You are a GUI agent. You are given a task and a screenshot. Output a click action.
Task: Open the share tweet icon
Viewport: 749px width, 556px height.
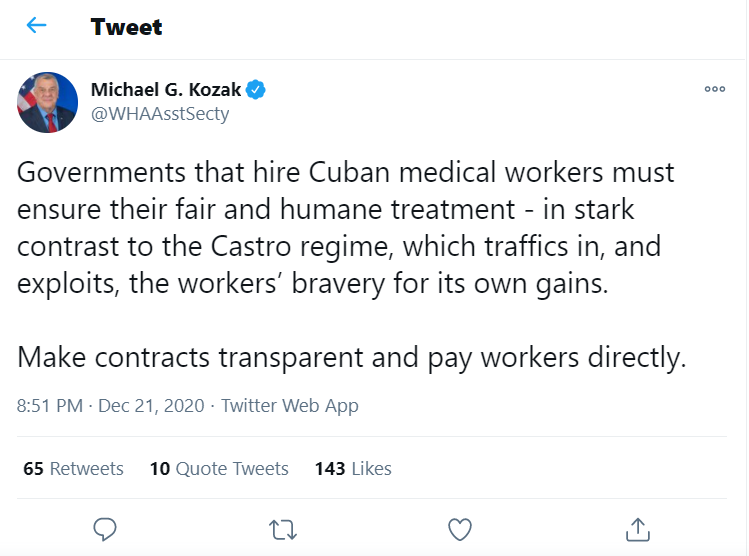[x=636, y=527]
